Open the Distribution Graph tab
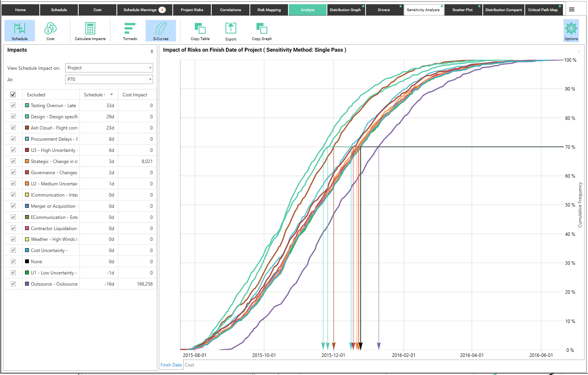 (x=345, y=10)
